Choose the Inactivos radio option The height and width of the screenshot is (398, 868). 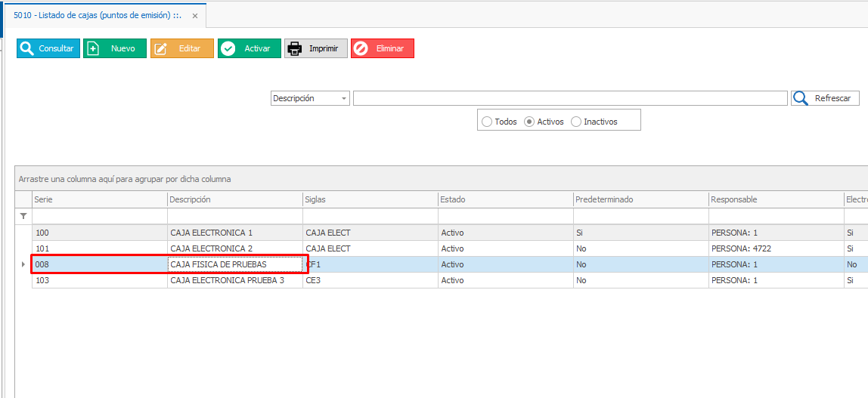(x=576, y=122)
